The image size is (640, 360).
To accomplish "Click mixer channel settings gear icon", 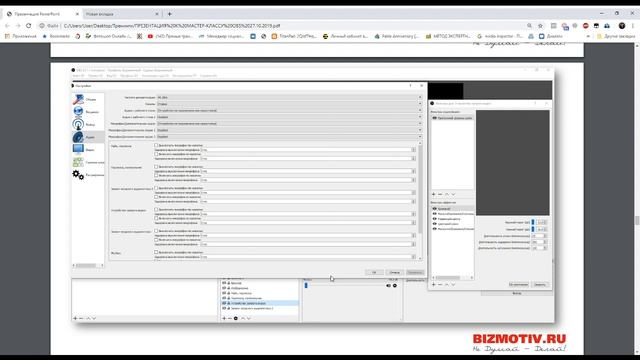I will 395,286.
